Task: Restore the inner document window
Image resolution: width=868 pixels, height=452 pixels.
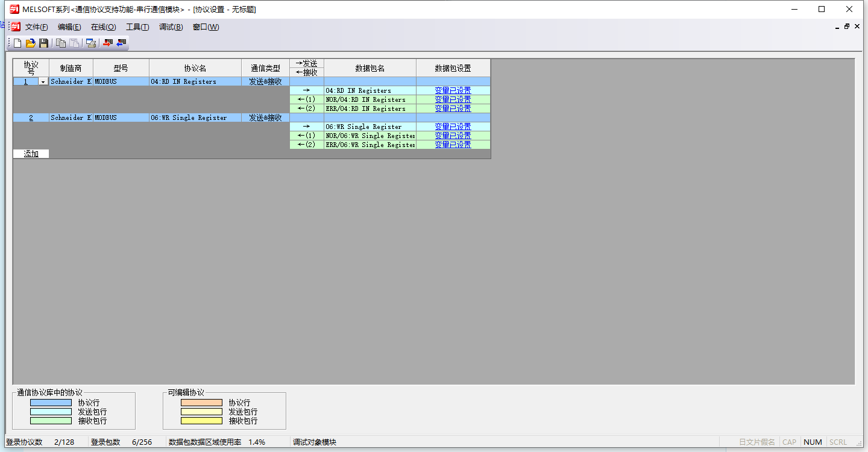Action: (847, 27)
